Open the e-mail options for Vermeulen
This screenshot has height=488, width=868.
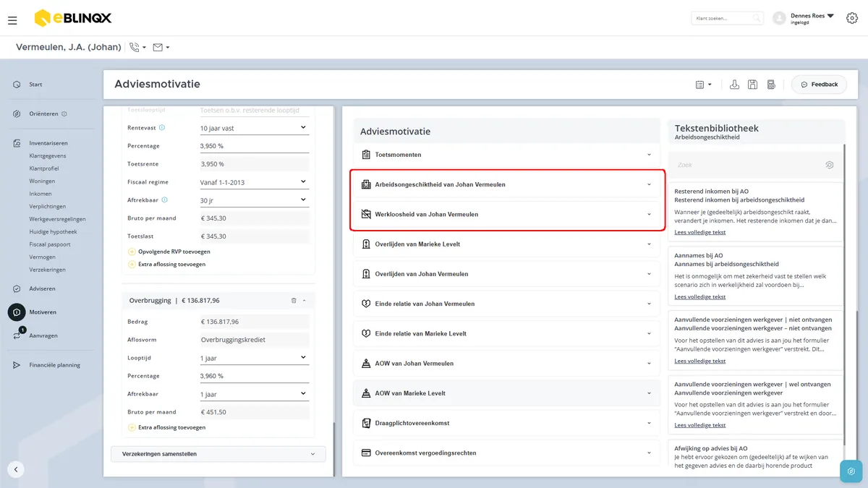click(161, 47)
